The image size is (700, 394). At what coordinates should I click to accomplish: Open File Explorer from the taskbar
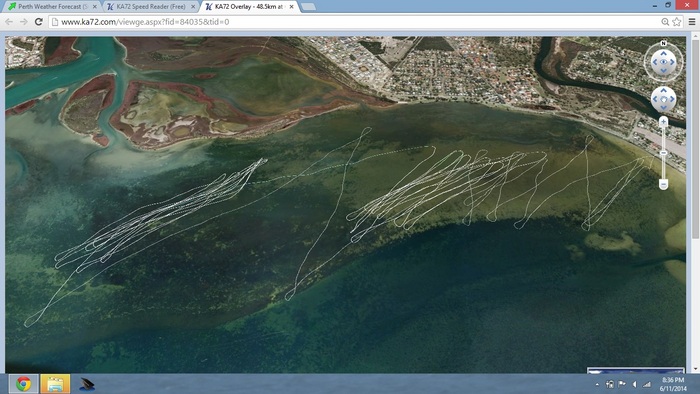pos(55,384)
